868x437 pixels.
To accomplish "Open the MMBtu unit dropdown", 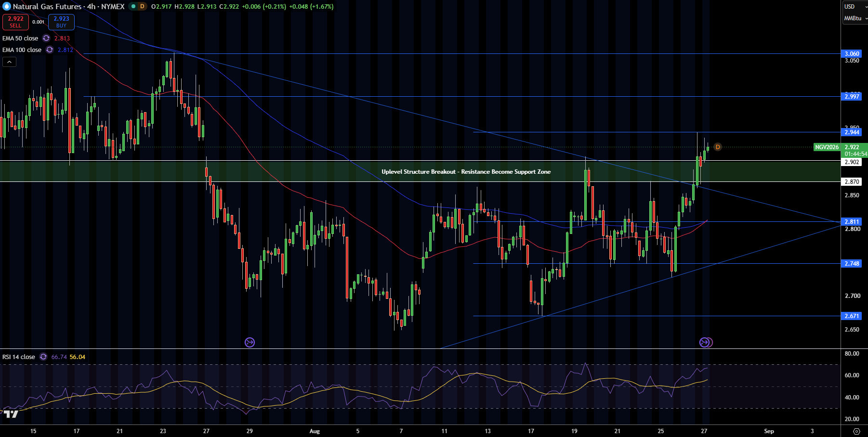I will [x=855, y=18].
